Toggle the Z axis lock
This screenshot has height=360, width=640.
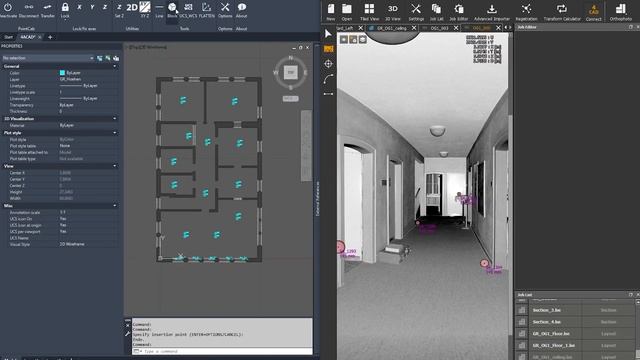[105, 7]
